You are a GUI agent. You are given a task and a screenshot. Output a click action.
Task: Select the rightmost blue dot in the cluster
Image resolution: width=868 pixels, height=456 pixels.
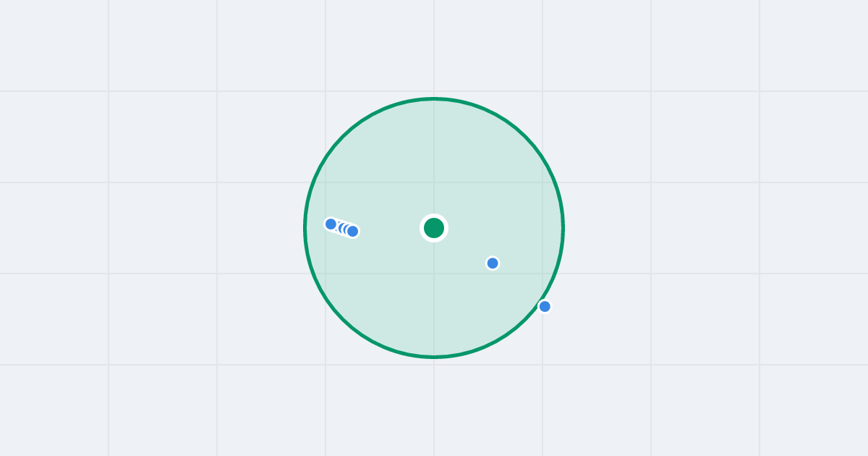pyautogui.click(x=353, y=232)
